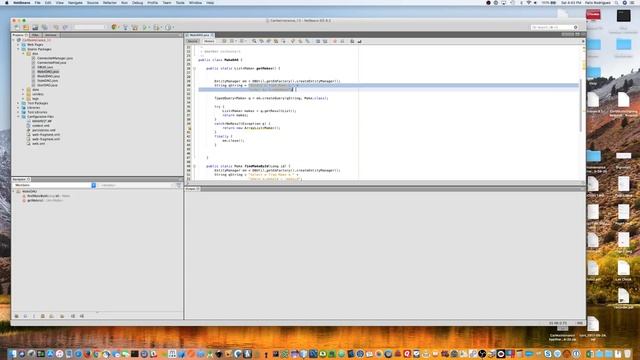The width and height of the screenshot is (640, 360).
Task: Open the Window menu in menu bar
Action: pyautogui.click(x=195, y=2)
